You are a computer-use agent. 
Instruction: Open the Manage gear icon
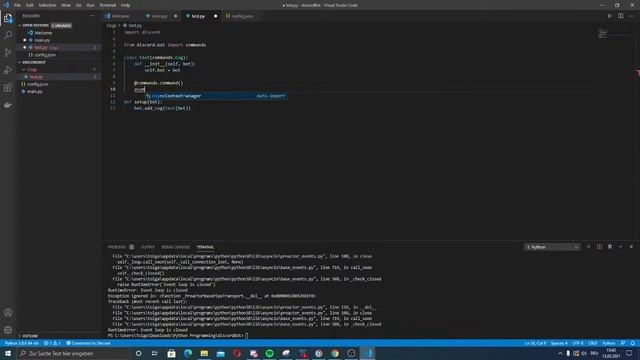8,330
